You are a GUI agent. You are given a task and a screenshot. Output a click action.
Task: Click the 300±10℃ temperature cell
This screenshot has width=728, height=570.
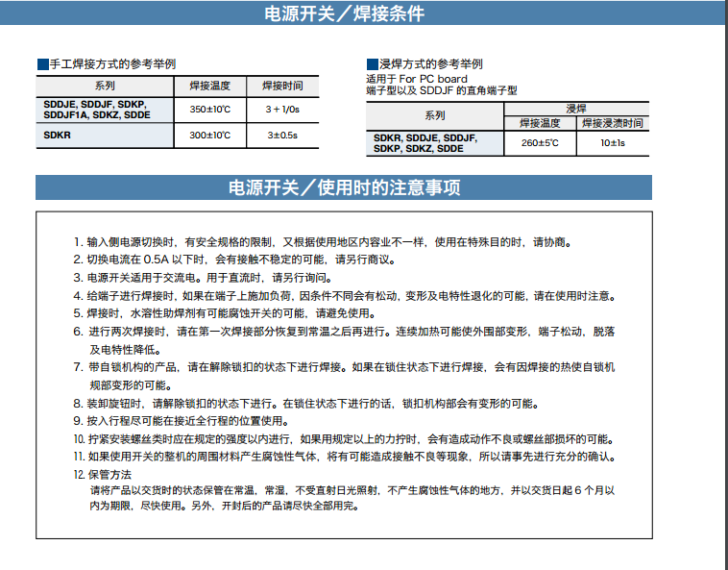point(209,136)
